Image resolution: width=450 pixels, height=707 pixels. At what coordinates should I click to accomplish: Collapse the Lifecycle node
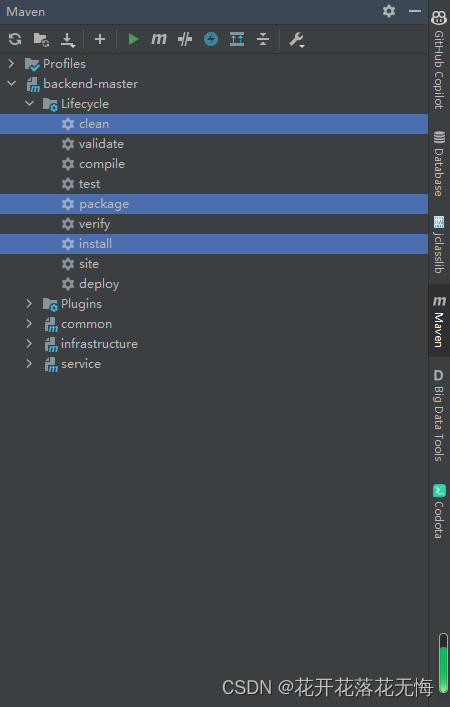[x=29, y=104]
